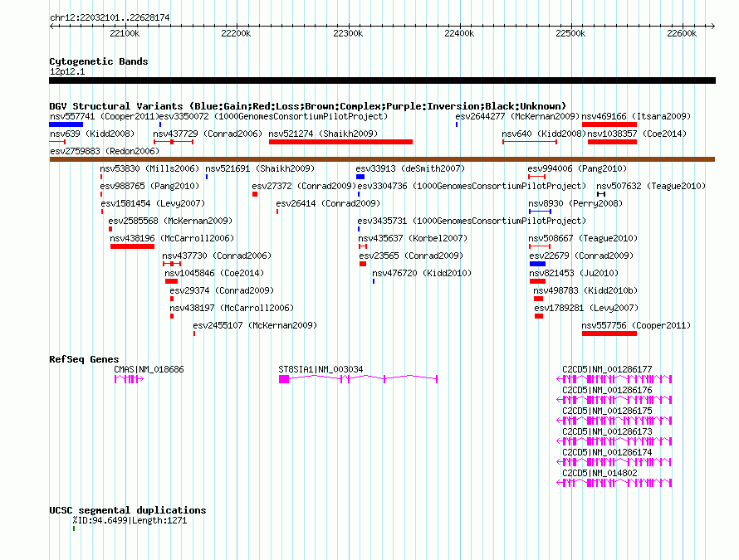Select the blue esv33913 gain block
Screen dimensions: 739x560
click(360, 177)
